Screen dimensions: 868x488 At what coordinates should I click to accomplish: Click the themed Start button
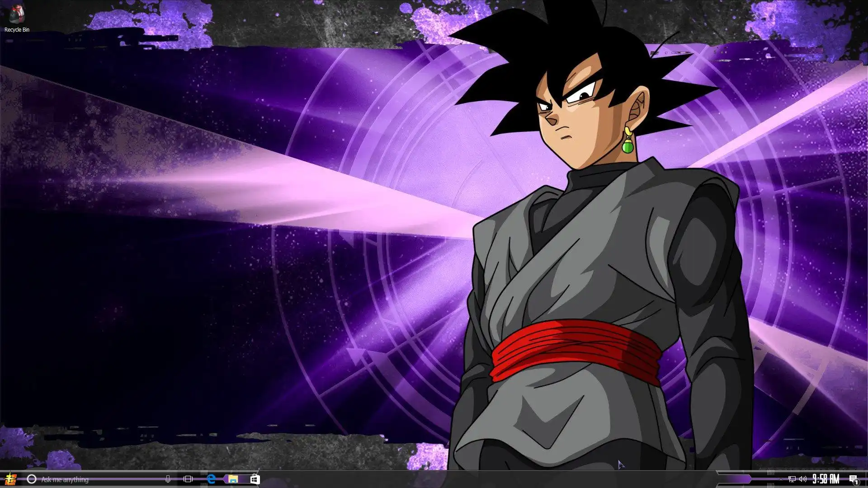pyautogui.click(x=10, y=479)
